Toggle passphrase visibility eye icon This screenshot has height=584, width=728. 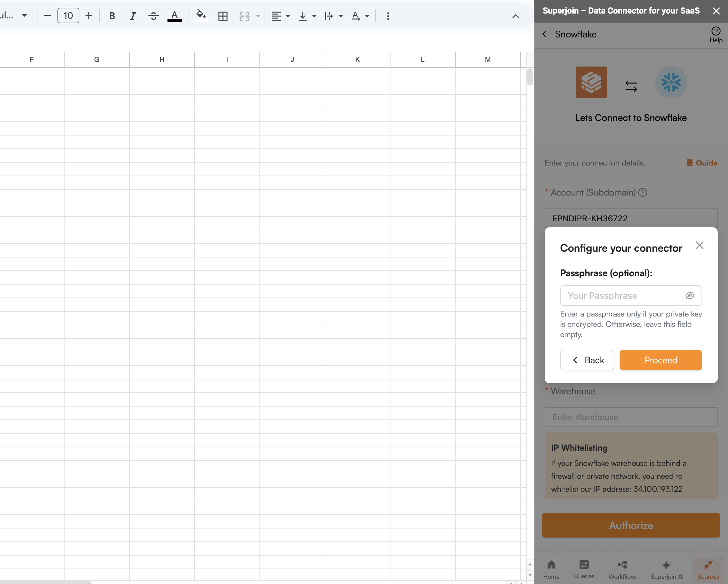tap(690, 295)
